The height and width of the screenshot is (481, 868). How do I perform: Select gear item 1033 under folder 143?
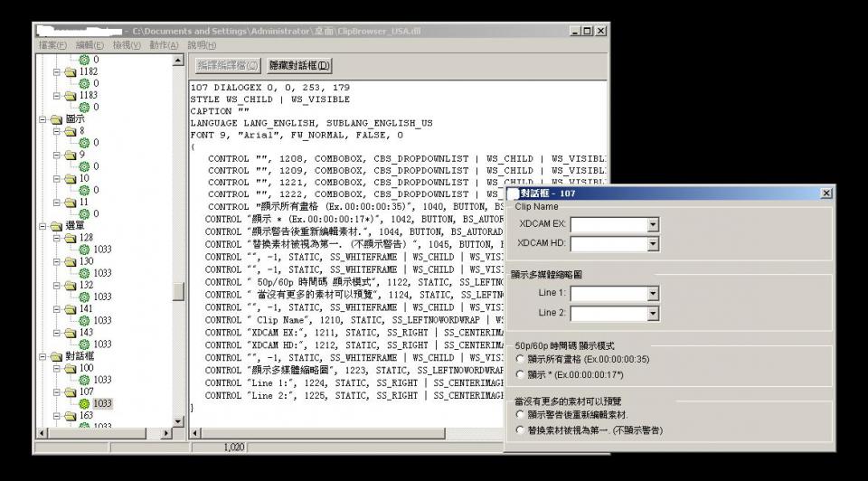(84, 344)
